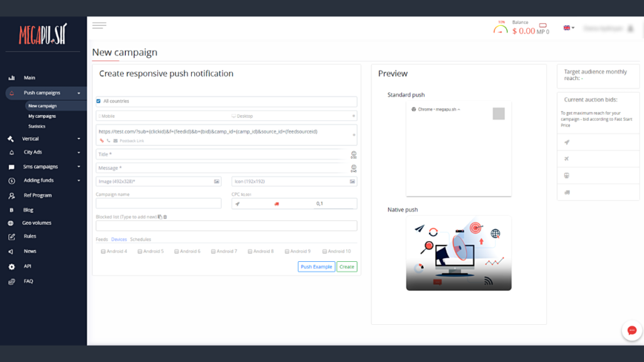The height and width of the screenshot is (362, 644).
Task: Click the Push Example button
Action: (316, 267)
